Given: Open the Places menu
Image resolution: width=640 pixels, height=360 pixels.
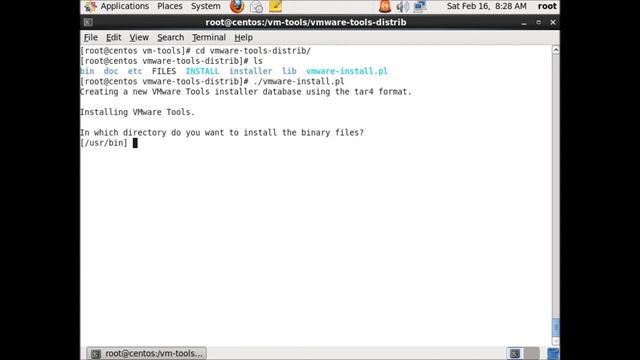Looking at the screenshot, I should 169,6.
